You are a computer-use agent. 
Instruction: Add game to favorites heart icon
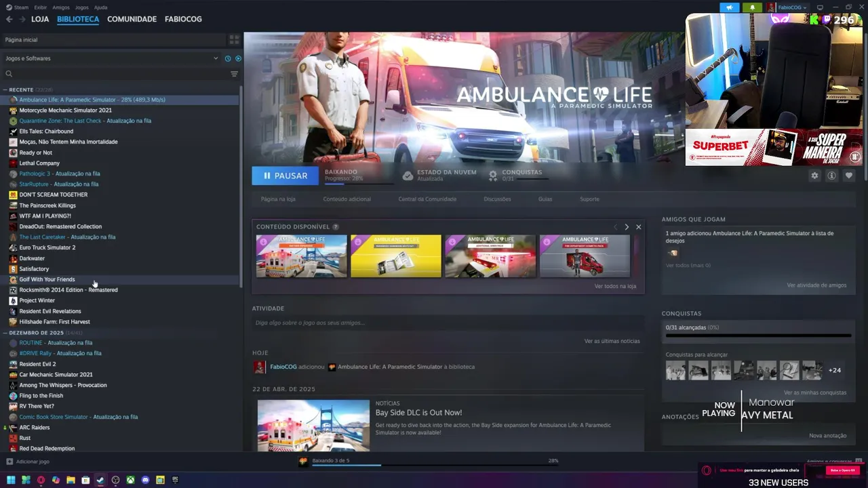pyautogui.click(x=848, y=176)
